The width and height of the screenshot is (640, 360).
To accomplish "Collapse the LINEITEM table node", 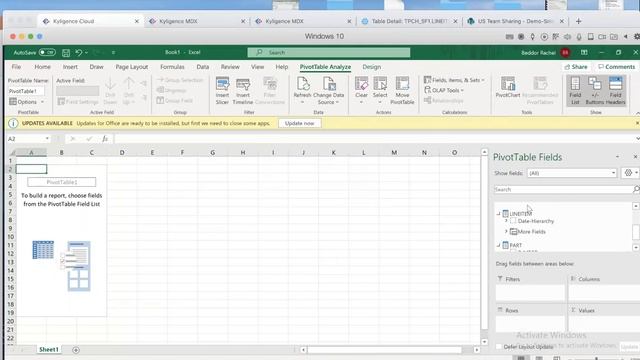I will click(498, 213).
